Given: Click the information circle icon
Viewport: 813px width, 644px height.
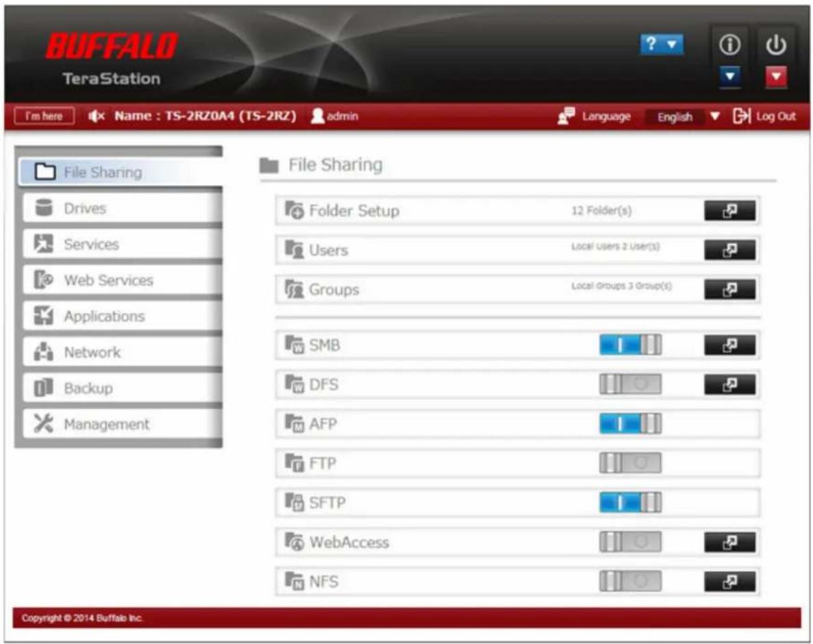Looking at the screenshot, I should point(729,45).
